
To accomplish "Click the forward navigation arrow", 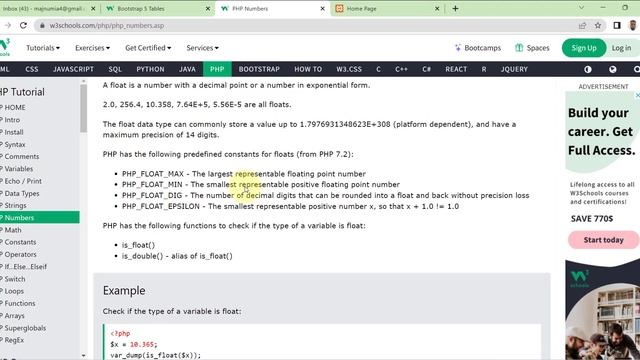I will [7, 25].
